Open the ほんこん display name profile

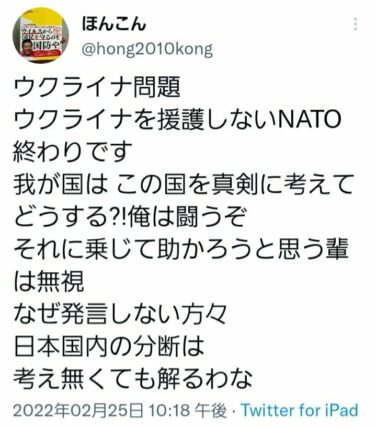click(113, 24)
